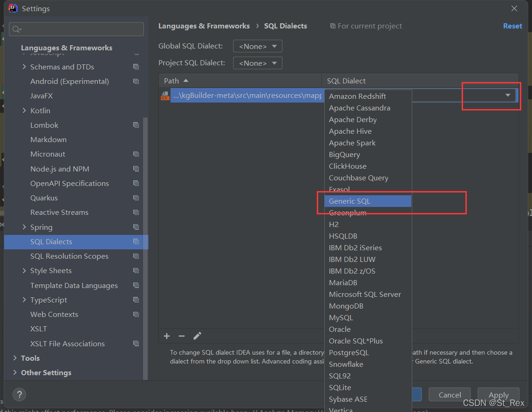Click the SQL Dialect column header
Image resolution: width=532 pixels, height=412 pixels.
420,81
